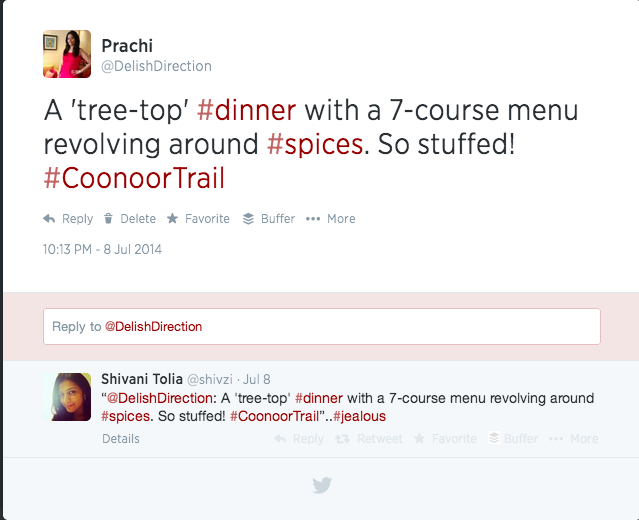Viewport: 639px width, 520px height.
Task: Click Buffer on Shivani's reply
Action: pyautogui.click(x=494, y=439)
